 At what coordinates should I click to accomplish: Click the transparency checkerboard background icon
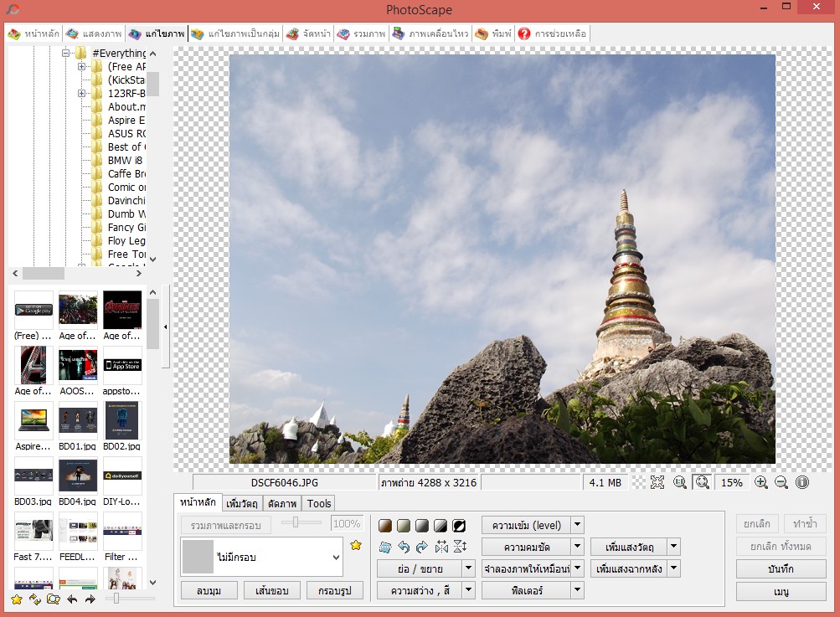638,482
